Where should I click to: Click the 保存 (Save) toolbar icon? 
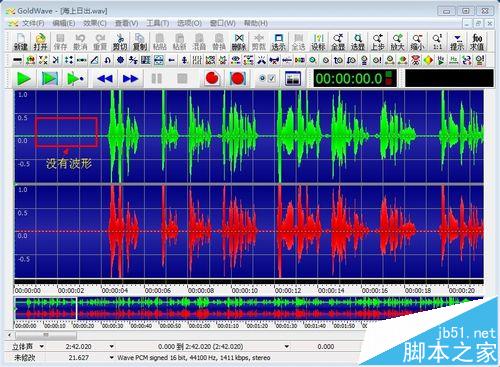(60, 42)
